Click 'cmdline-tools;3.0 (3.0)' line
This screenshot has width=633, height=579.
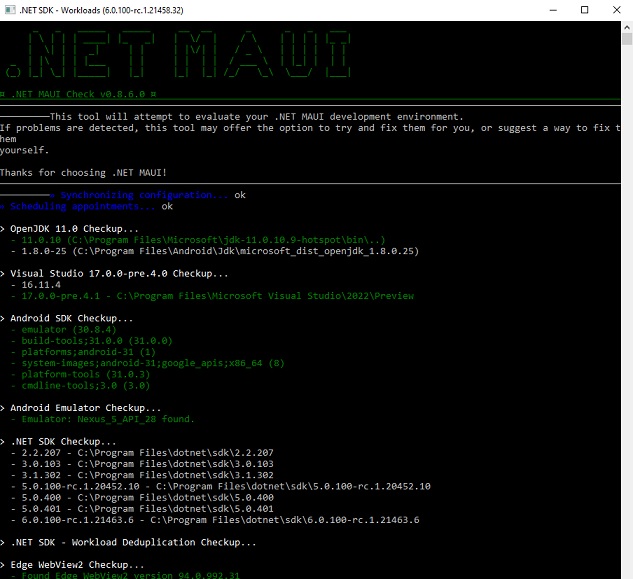point(80,386)
